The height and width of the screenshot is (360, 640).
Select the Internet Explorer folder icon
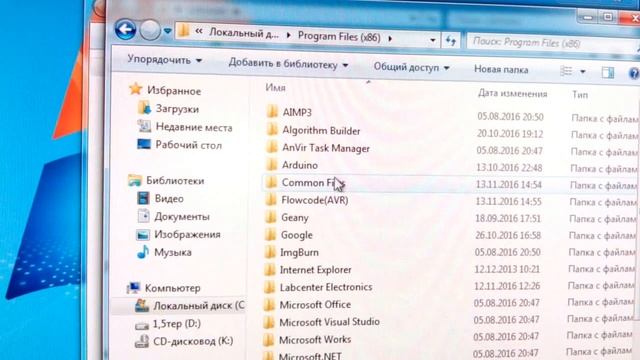[270, 269]
